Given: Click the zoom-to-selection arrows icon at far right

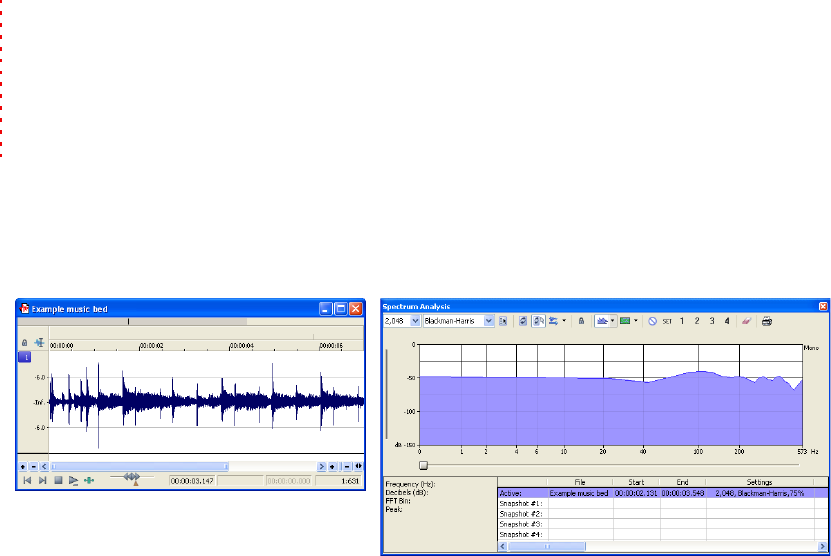Looking at the screenshot, I should click(359, 466).
